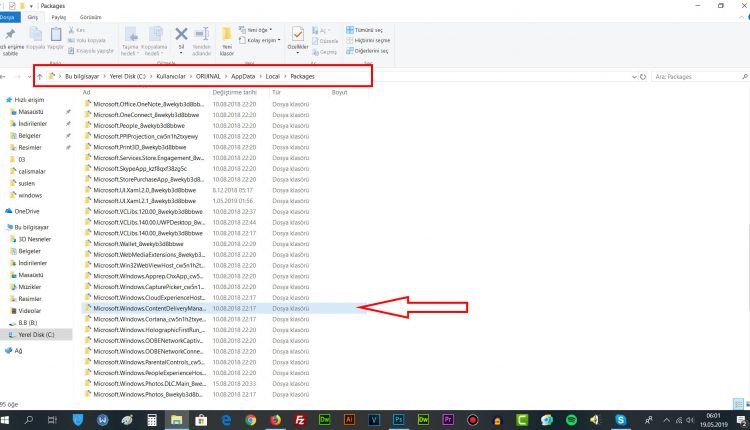The height and width of the screenshot is (430, 750).
Task: Open Firefox from the taskbar
Action: click(x=276, y=420)
